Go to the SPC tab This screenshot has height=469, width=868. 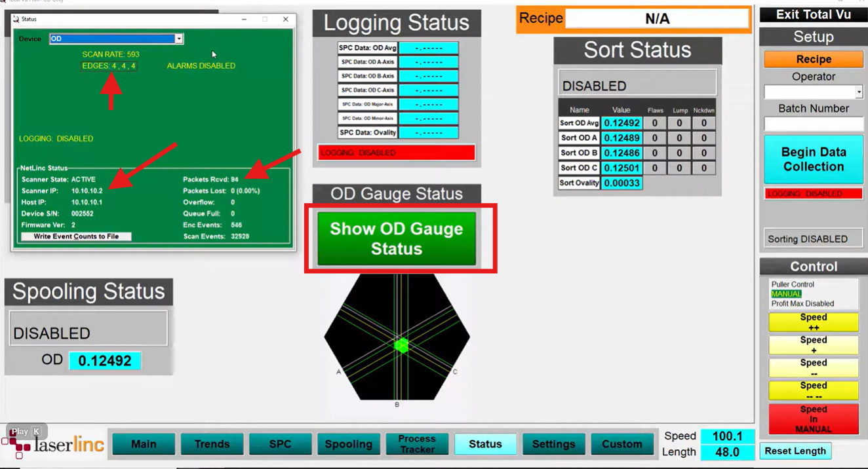pos(280,444)
